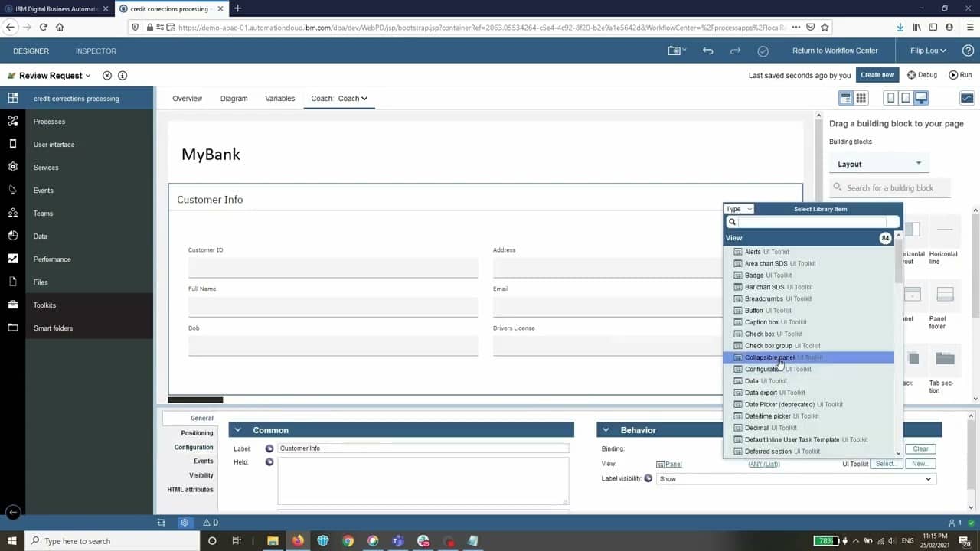Collapse the Common section

(237, 430)
